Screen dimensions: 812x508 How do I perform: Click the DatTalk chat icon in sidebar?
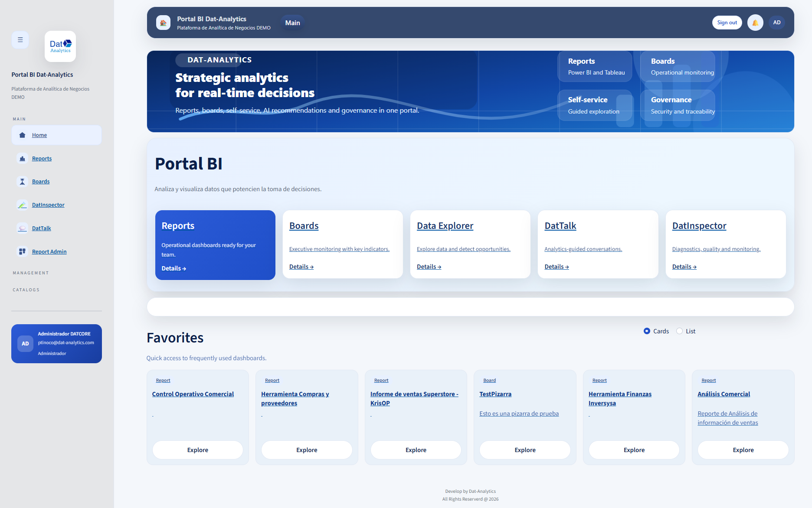click(x=23, y=228)
